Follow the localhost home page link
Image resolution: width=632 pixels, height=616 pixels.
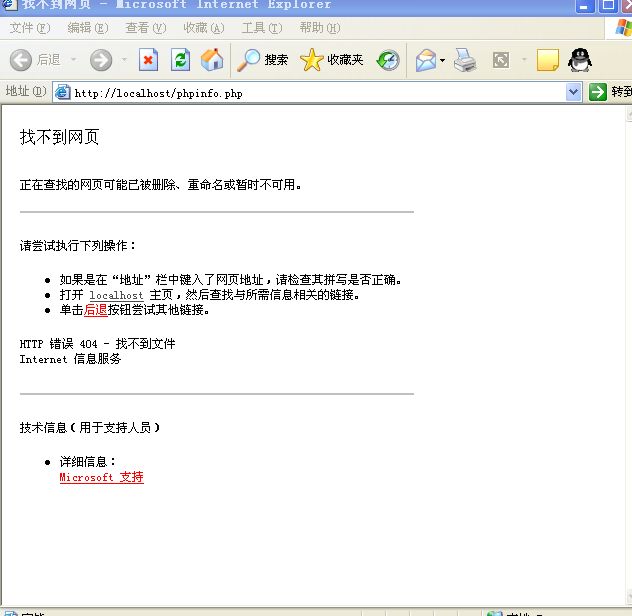click(116, 296)
